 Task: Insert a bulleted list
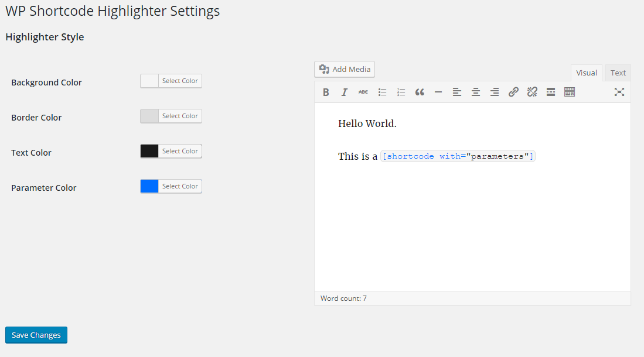point(383,92)
